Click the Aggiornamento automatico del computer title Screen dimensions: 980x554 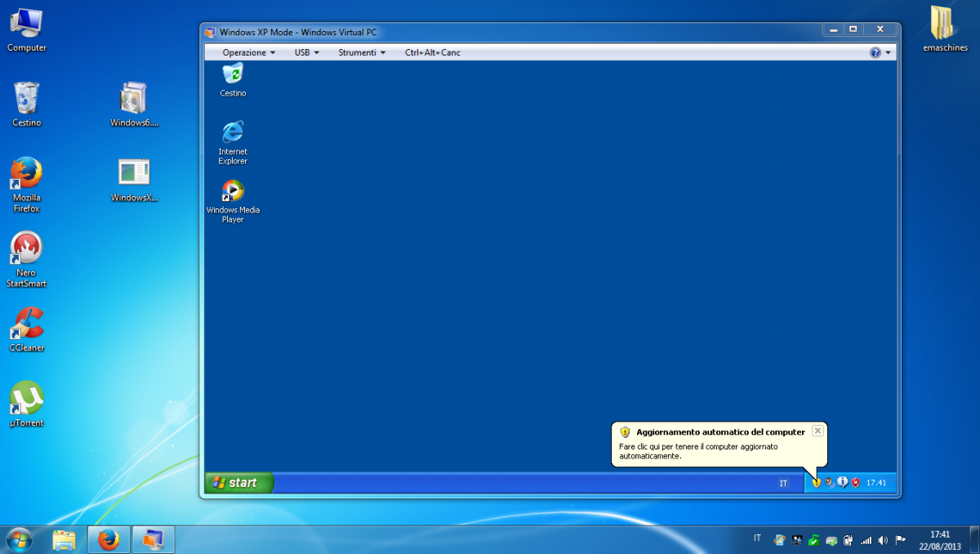(x=720, y=431)
